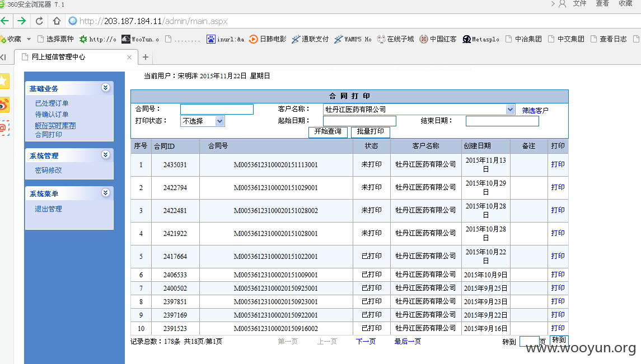641x364 pixels.
Task: Open the Weibo icon in the sidebar
Action: (x=4, y=105)
